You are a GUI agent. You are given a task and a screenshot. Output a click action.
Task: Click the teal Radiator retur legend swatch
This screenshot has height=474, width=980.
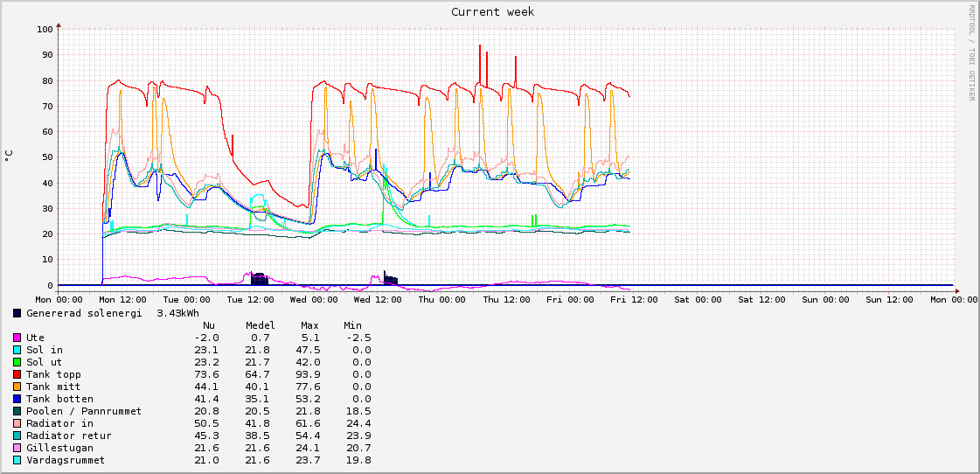(17, 436)
